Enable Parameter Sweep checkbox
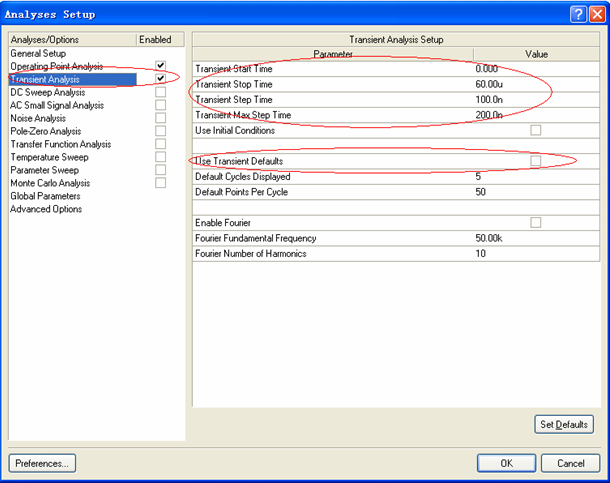The width and height of the screenshot is (610, 483). click(160, 170)
